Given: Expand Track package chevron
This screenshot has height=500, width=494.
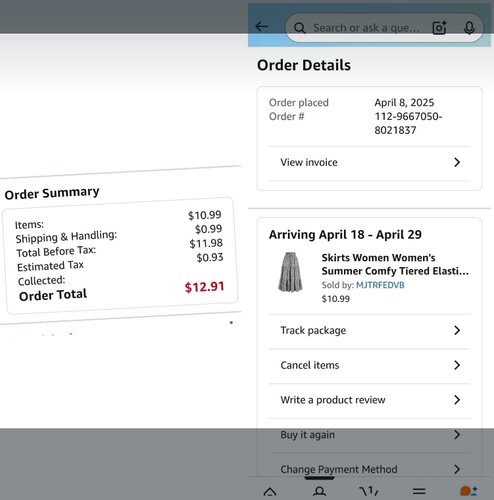Looking at the screenshot, I should click(457, 330).
